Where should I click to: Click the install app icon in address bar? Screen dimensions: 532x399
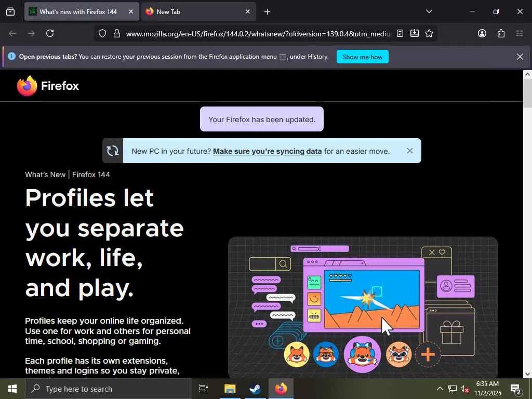tap(414, 33)
